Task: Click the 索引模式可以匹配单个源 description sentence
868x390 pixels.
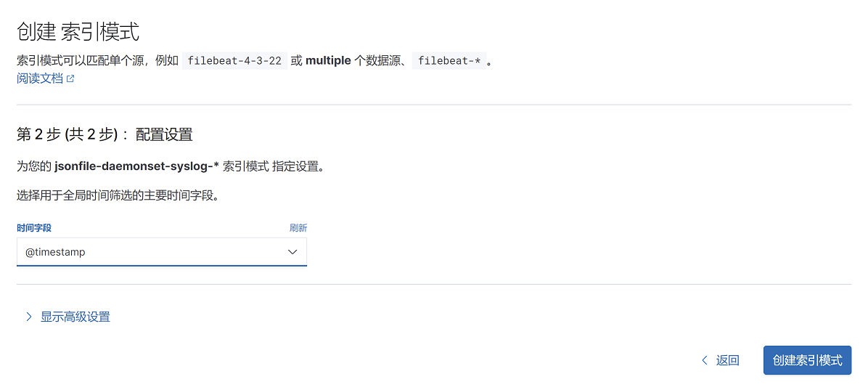Action: (254, 60)
